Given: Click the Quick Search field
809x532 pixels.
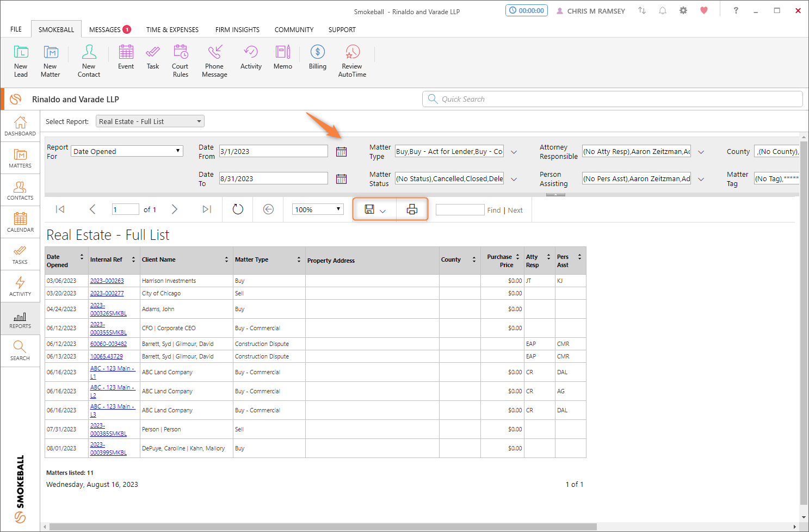Looking at the screenshot, I should pyautogui.click(x=612, y=99).
